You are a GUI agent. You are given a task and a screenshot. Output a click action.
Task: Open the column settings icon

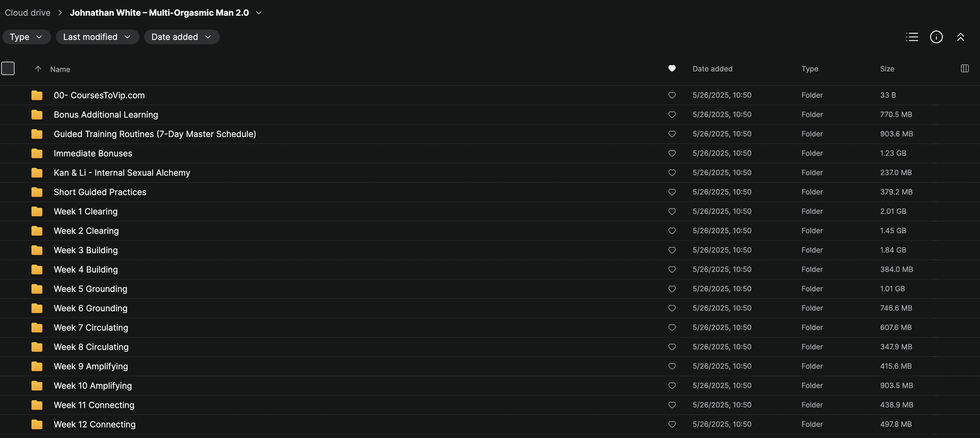point(964,68)
